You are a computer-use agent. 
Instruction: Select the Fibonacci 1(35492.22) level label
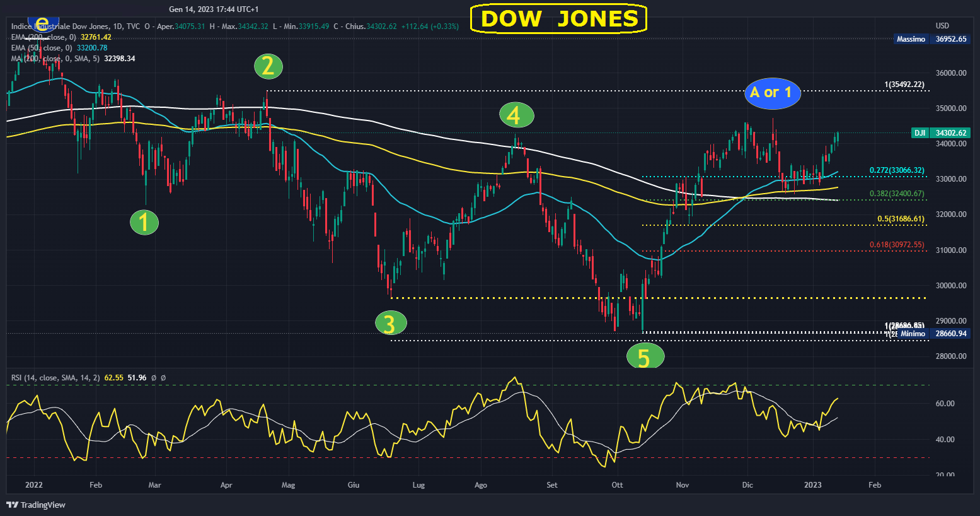[x=904, y=85]
